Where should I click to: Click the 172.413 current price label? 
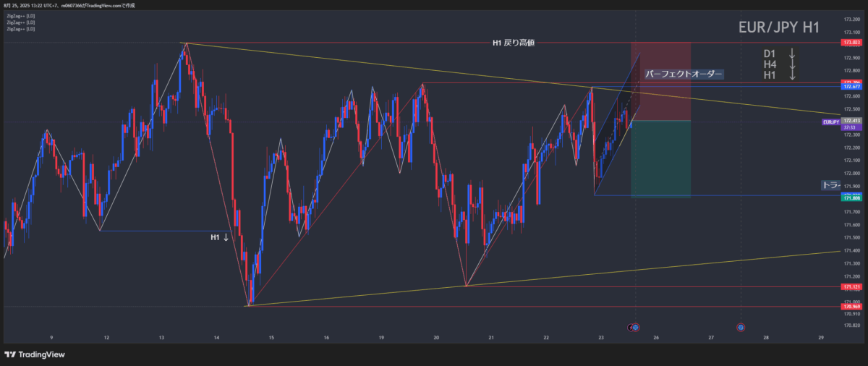(x=851, y=120)
